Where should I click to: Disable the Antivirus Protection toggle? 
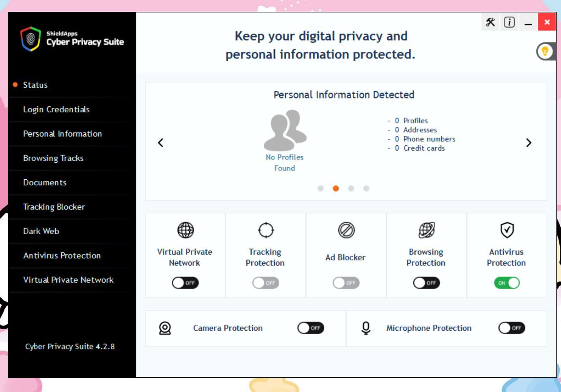point(507,283)
